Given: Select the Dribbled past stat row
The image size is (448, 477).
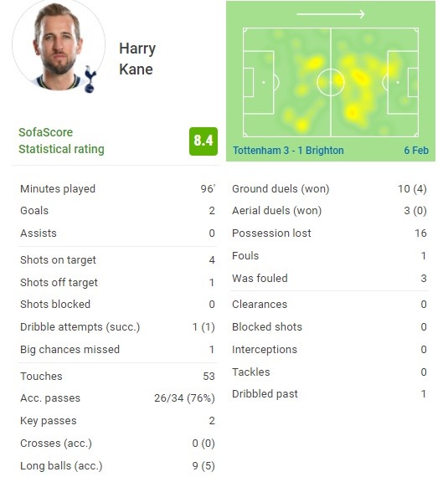Looking at the screenshot, I should pos(329,394).
